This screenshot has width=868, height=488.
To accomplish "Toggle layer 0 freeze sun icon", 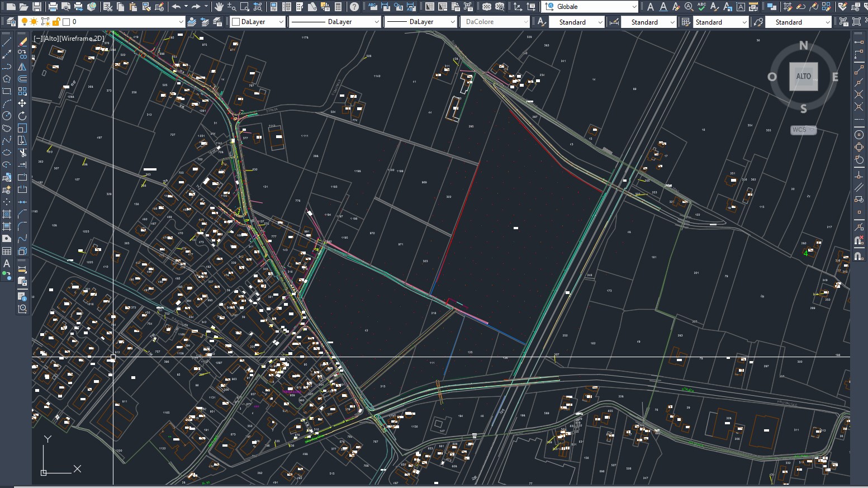I will [34, 22].
